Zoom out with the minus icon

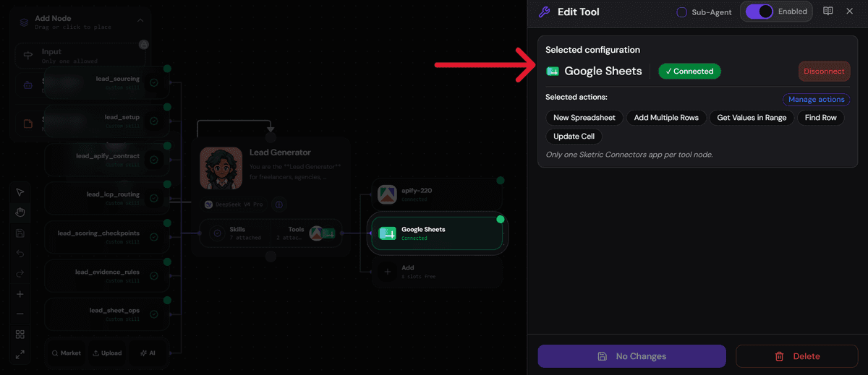20,314
